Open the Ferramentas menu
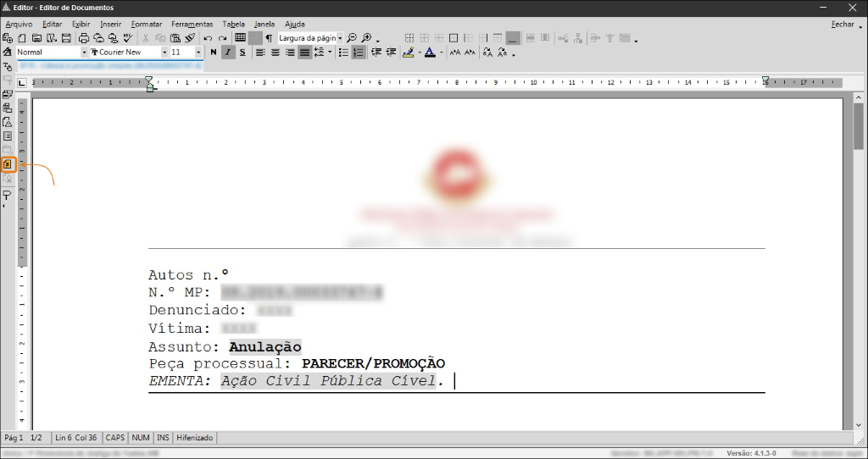Image resolution: width=868 pixels, height=459 pixels. (x=192, y=24)
